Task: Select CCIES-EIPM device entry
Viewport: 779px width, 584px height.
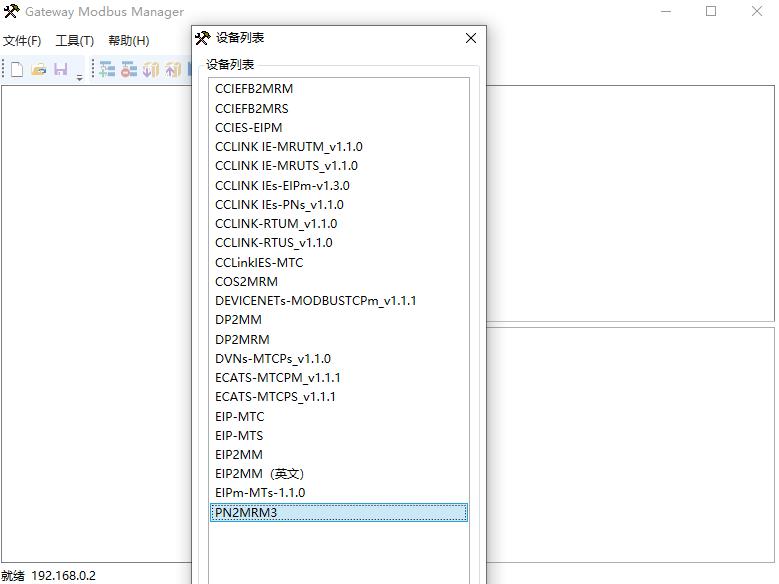Action: pyautogui.click(x=339, y=128)
